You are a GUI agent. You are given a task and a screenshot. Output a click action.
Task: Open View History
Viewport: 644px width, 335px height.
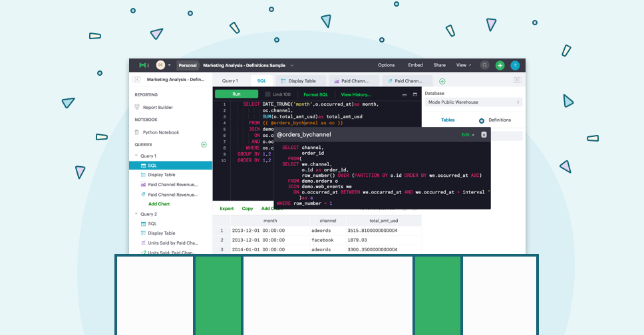[356, 94]
